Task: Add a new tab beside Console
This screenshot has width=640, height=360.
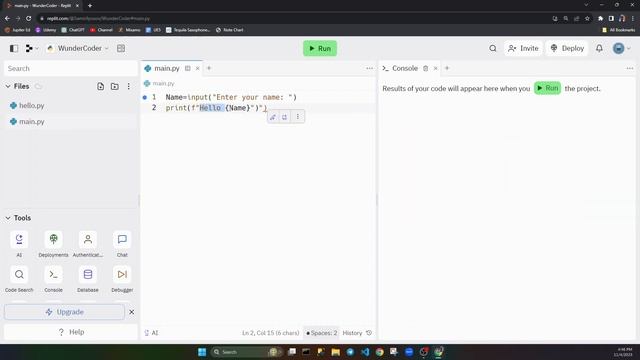Action: pyautogui.click(x=447, y=68)
